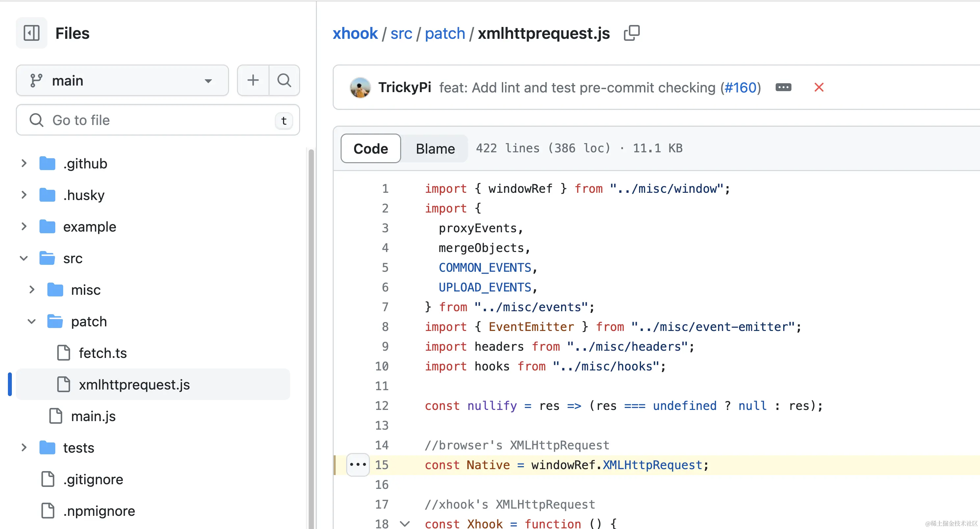Screen dimensions: 980x529
Task: Open the main branch dropdown
Action: coord(122,80)
